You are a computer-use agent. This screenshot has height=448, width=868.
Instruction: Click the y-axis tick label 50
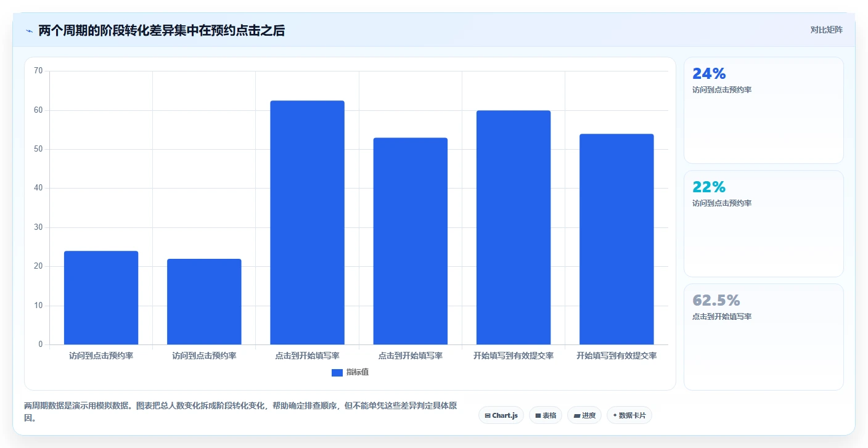point(38,149)
